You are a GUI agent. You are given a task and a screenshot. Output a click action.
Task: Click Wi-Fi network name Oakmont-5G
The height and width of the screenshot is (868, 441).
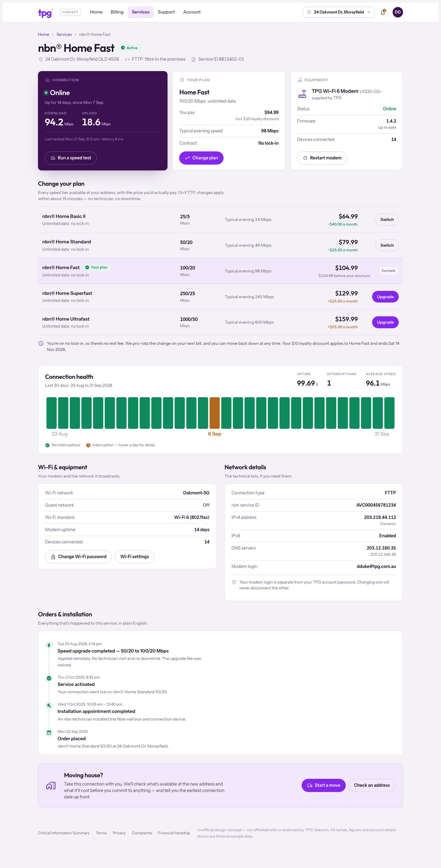pyautogui.click(x=196, y=493)
